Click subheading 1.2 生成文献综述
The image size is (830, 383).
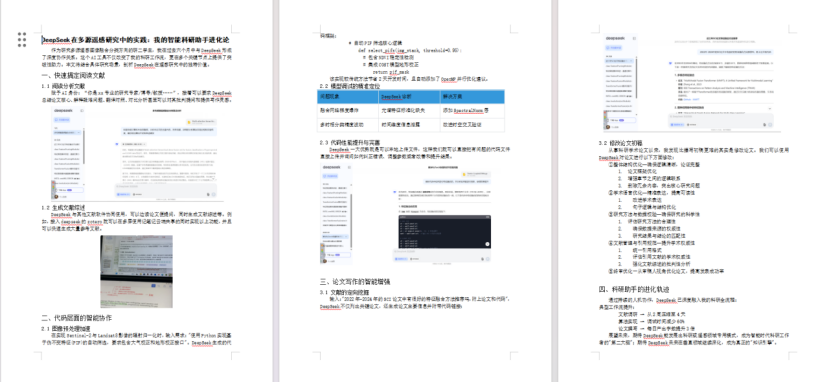tap(63, 207)
